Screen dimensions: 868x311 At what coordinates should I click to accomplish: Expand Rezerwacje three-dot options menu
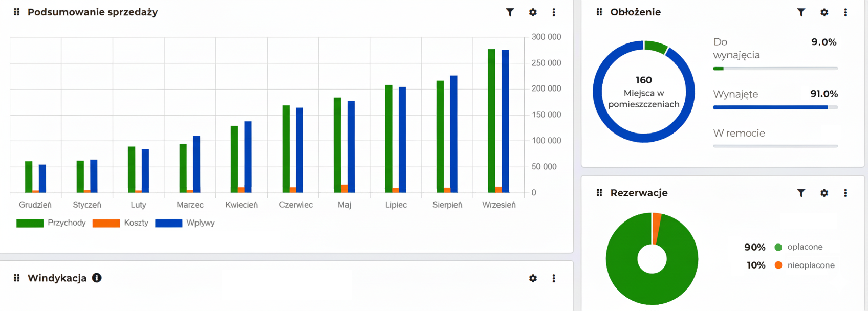pos(845,193)
